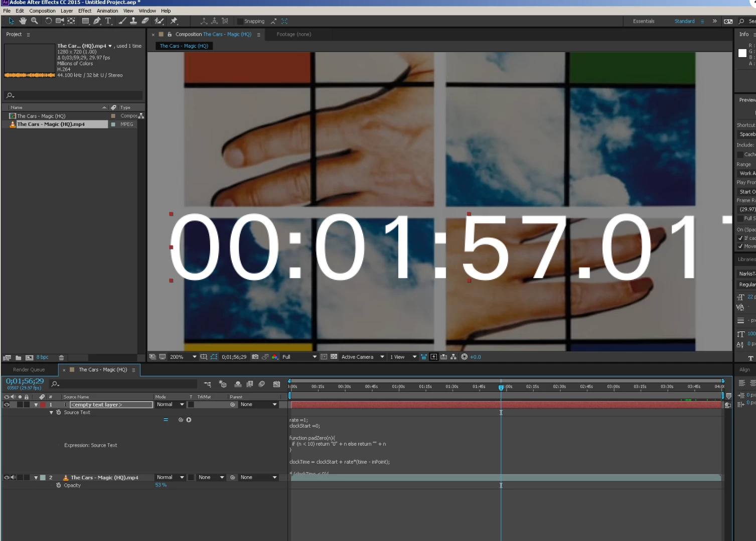Select the Brush tool
The image size is (756, 541).
(x=122, y=21)
